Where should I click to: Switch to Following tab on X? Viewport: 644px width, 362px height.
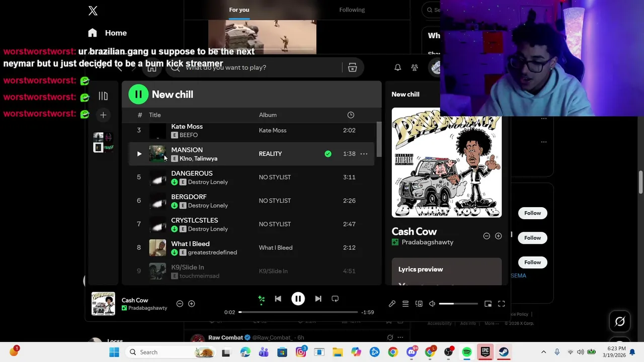pos(352,10)
